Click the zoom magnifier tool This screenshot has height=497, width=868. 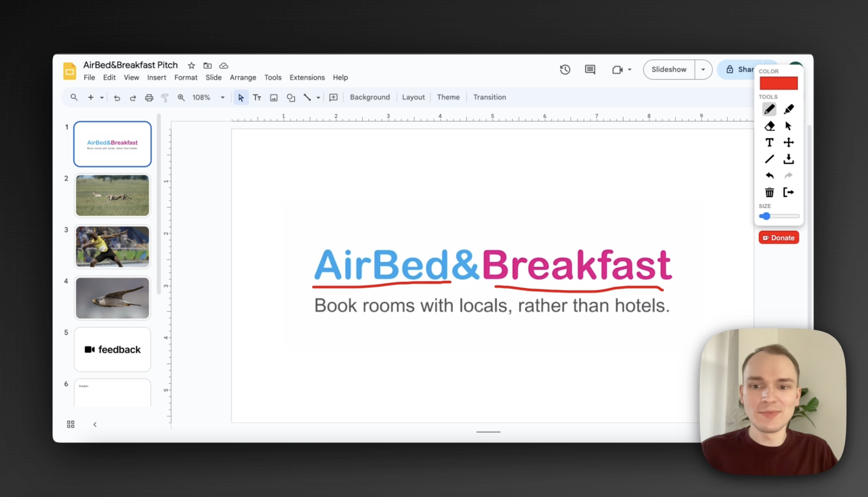pyautogui.click(x=181, y=98)
